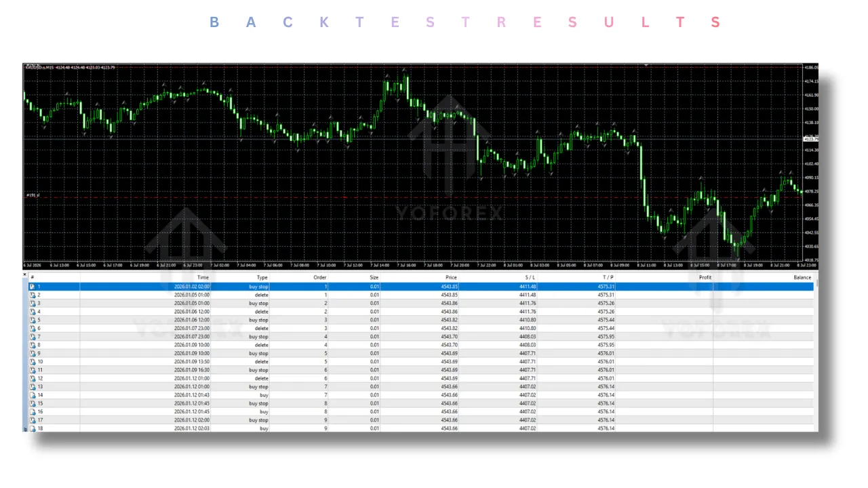Click time cell 2026.01.12 02:03

191,428
